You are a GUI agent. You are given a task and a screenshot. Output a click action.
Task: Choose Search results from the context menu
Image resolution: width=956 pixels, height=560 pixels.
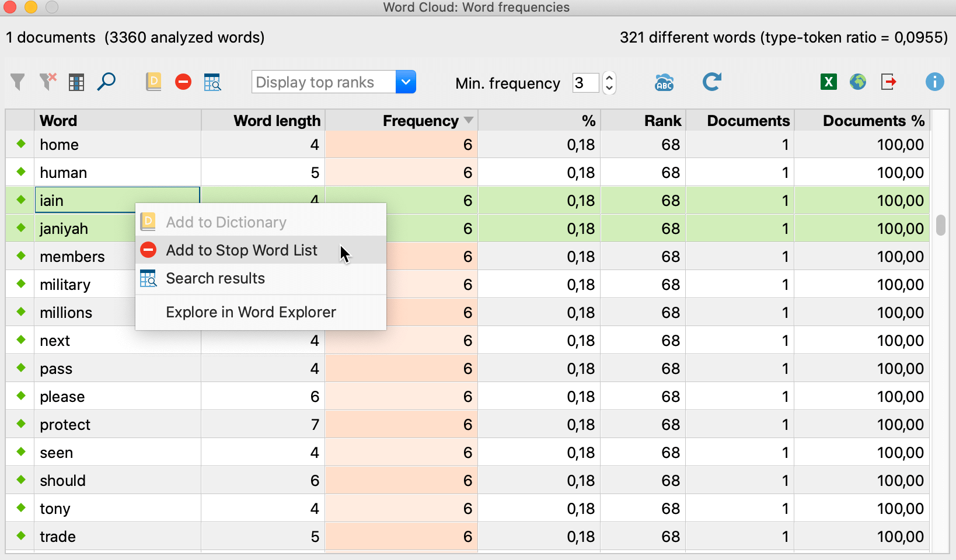click(x=215, y=278)
